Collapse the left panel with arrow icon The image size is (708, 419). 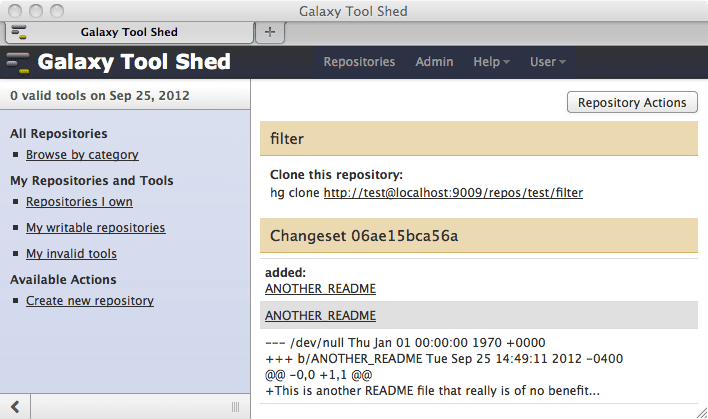point(16,406)
